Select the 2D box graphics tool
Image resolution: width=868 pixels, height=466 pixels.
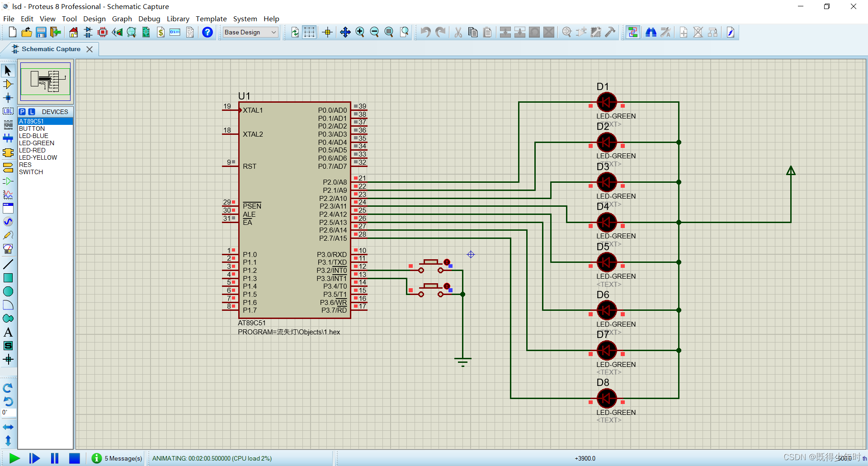[8, 278]
